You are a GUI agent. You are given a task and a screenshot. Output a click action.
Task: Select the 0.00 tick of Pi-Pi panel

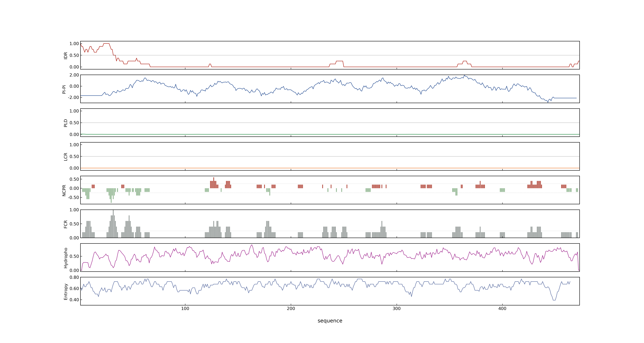(74, 86)
